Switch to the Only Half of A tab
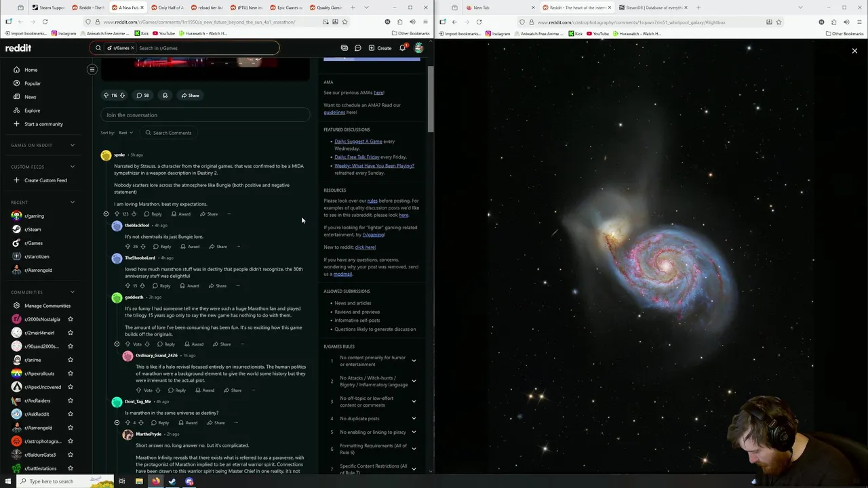The height and width of the screenshot is (488, 868). coord(166,7)
